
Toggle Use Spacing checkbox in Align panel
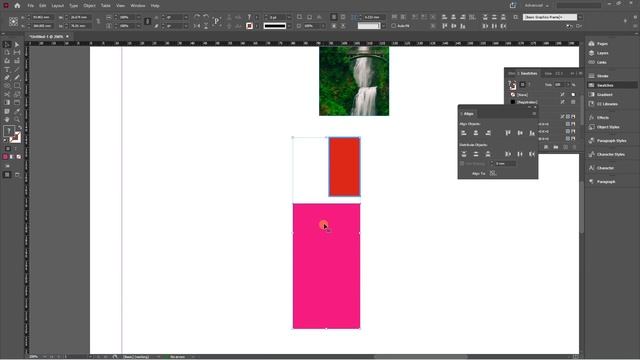(x=462, y=164)
